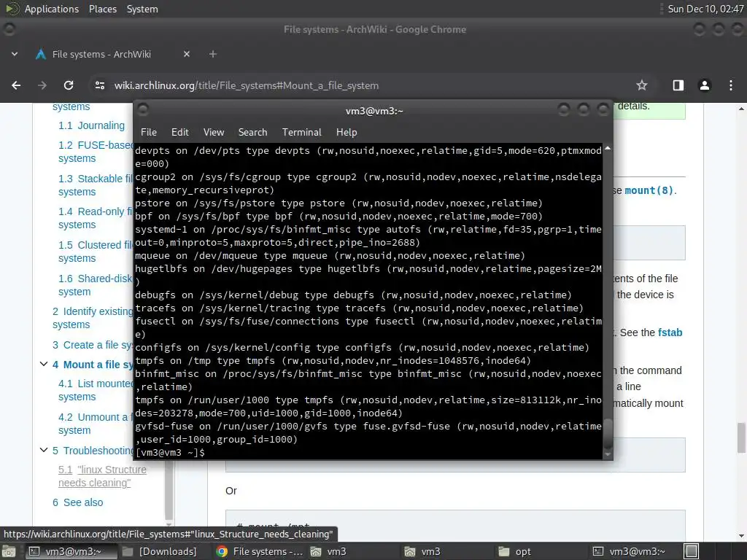This screenshot has width=747, height=560.
Task: Click the Chrome page vertical scrollbar thumb
Action: 741,437
